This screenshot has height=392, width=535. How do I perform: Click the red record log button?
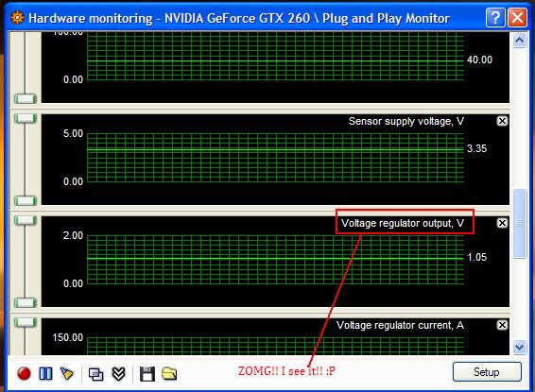(24, 373)
